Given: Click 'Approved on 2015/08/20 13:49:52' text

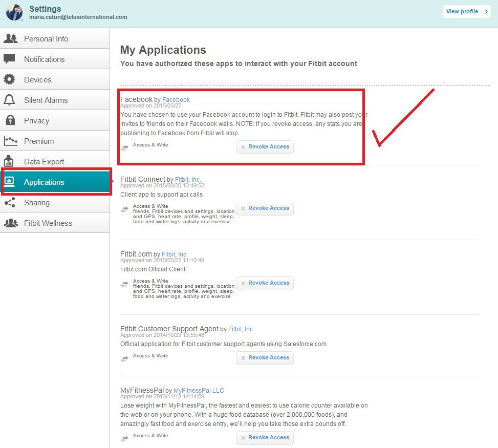Looking at the screenshot, I should (x=162, y=185).
